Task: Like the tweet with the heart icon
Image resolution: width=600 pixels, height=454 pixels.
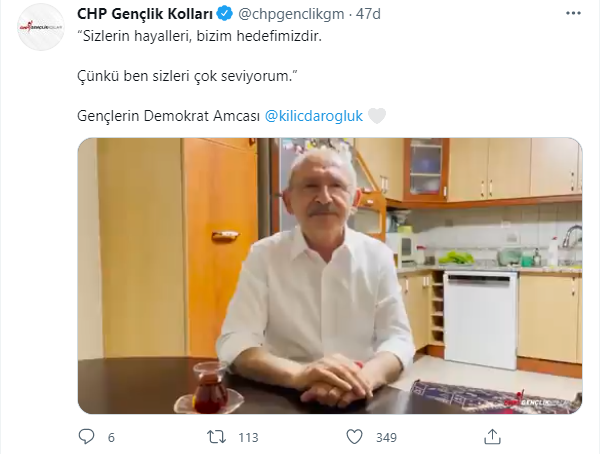Action: [x=354, y=437]
